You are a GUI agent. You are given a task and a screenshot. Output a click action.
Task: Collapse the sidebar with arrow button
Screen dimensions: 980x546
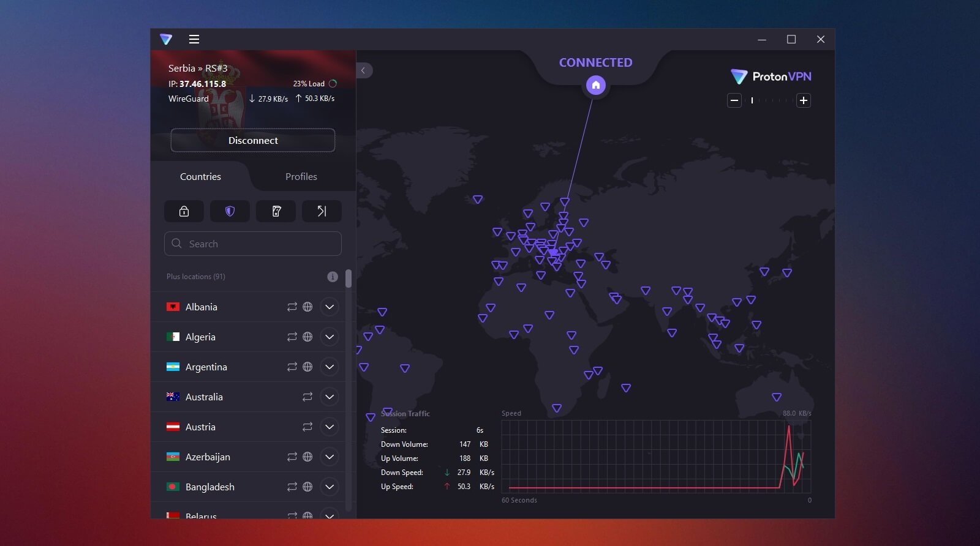pos(363,70)
